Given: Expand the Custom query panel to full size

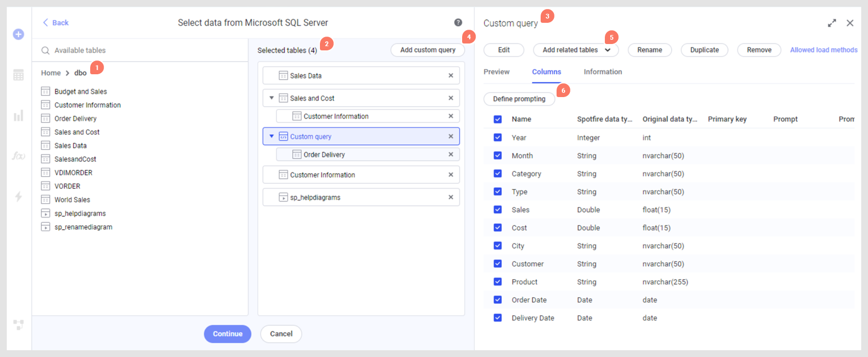Looking at the screenshot, I should click(832, 23).
